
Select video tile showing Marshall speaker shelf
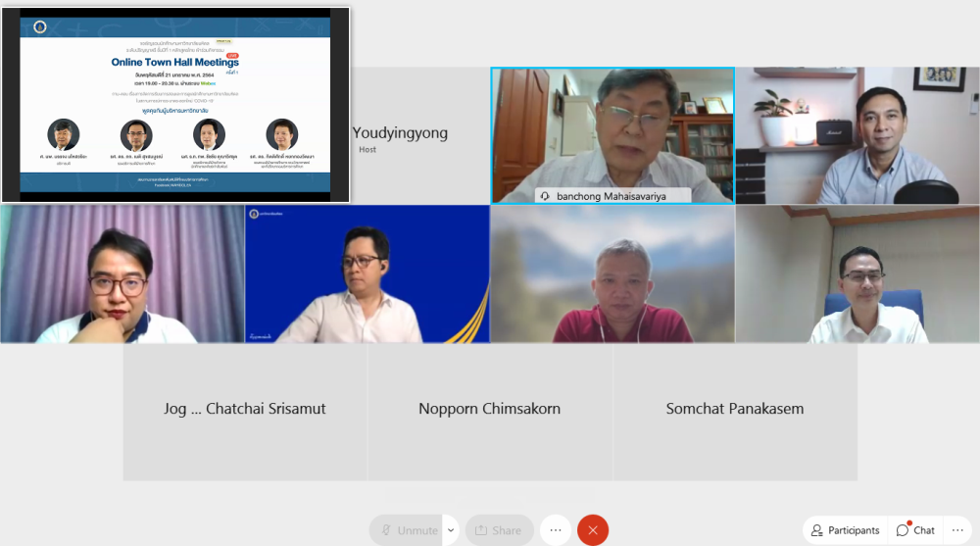[x=857, y=135]
